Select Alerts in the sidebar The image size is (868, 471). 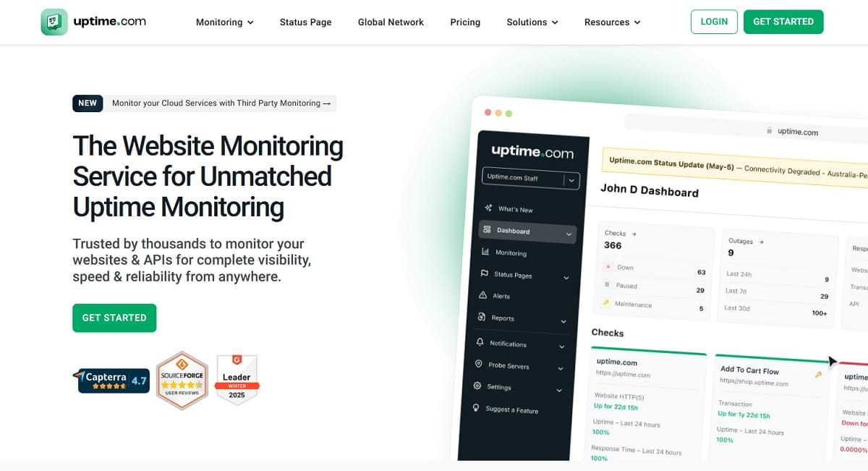[501, 296]
